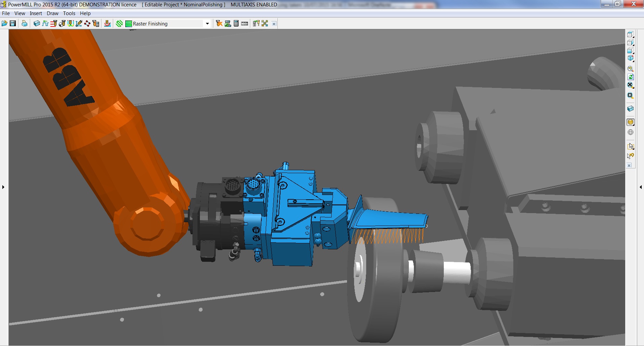Click the Save Project floppy icon
This screenshot has width=644, height=346.
13,23
